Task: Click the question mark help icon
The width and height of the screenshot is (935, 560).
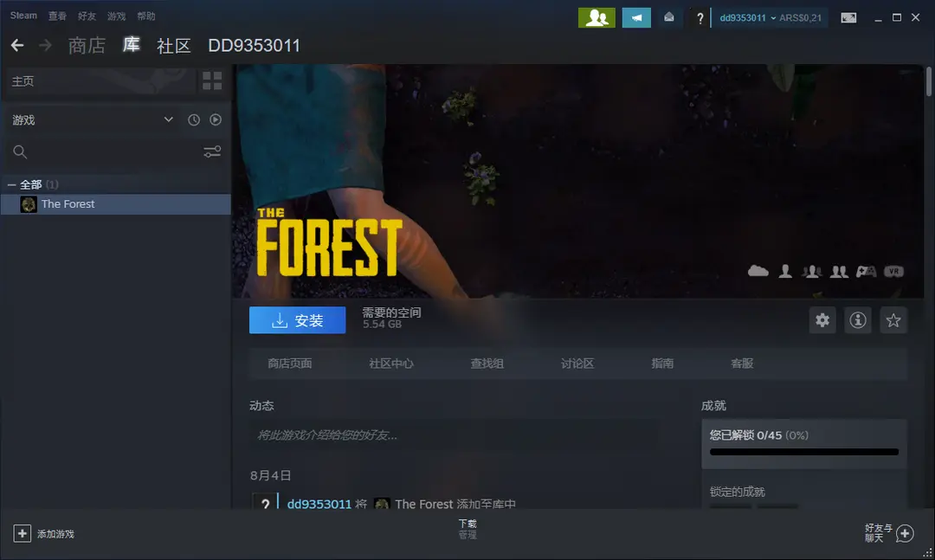Action: pyautogui.click(x=700, y=18)
